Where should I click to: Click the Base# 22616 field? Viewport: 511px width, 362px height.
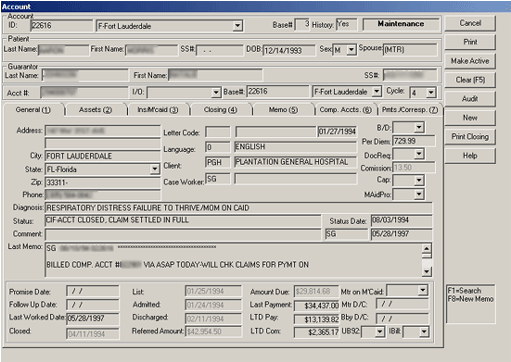(x=278, y=91)
